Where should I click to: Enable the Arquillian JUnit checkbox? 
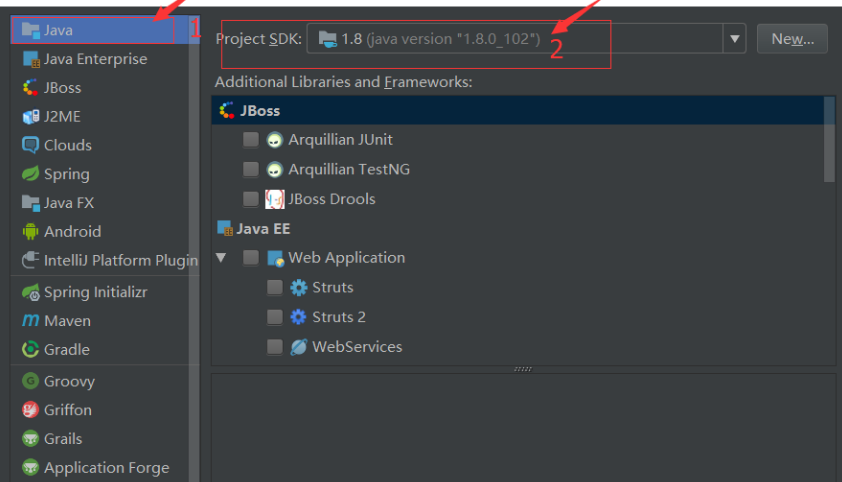[251, 140]
